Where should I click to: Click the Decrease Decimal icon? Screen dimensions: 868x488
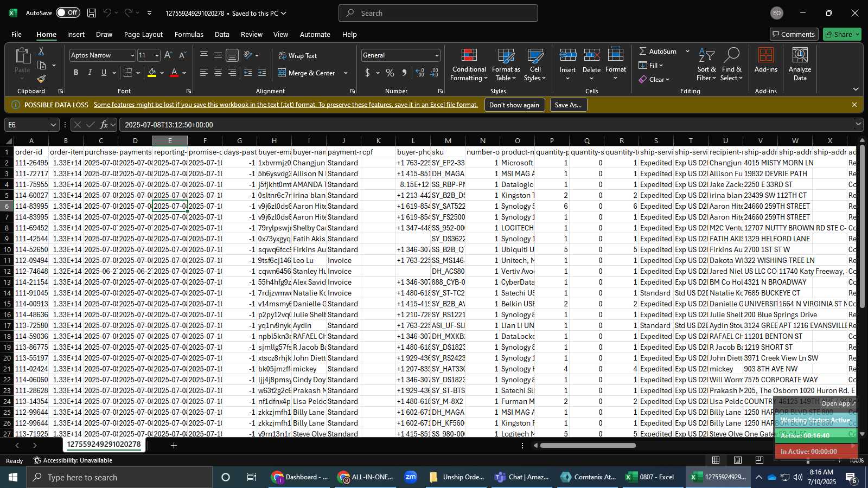(x=435, y=73)
